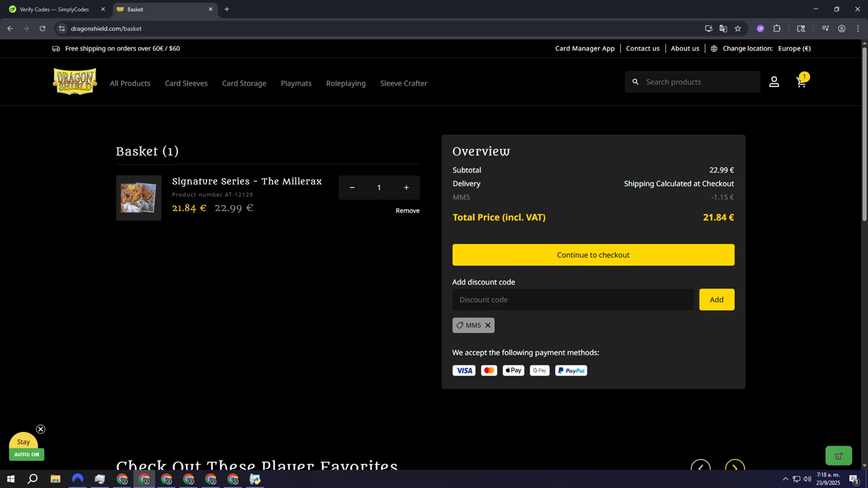Image resolution: width=868 pixels, height=488 pixels.
Task: Open the browser profile icon
Action: [x=842, y=28]
